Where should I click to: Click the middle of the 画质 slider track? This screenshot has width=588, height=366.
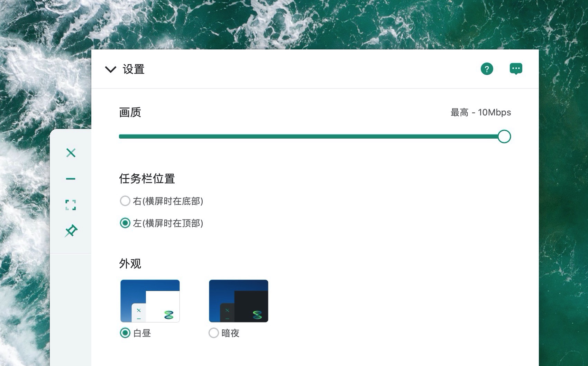(312, 137)
